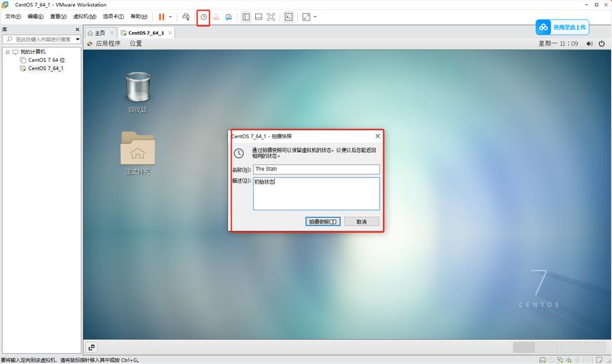Open the guest 位置 menu
The height and width of the screenshot is (364, 612).
click(x=136, y=43)
